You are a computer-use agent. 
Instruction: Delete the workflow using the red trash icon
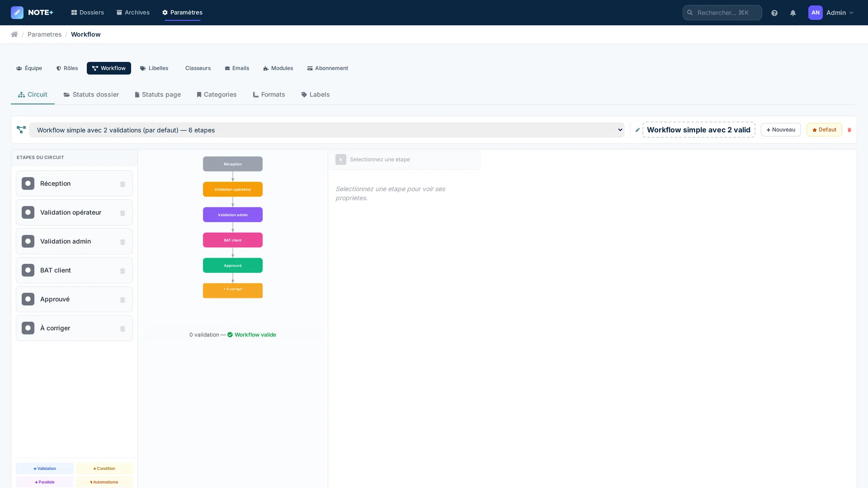[x=849, y=130]
